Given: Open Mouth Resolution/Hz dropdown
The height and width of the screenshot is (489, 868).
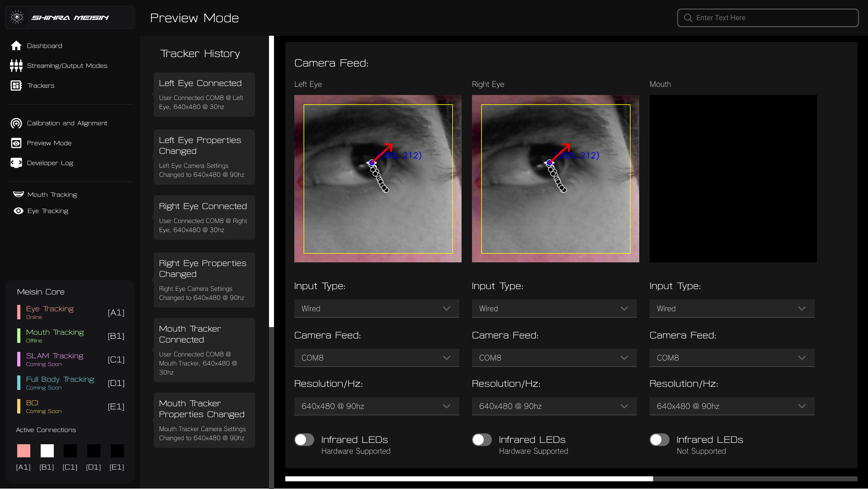Looking at the screenshot, I should [732, 406].
